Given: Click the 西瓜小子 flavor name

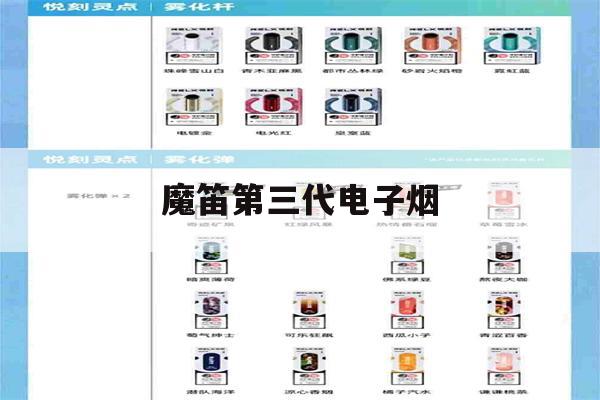Looking at the screenshot, I should (407, 335).
